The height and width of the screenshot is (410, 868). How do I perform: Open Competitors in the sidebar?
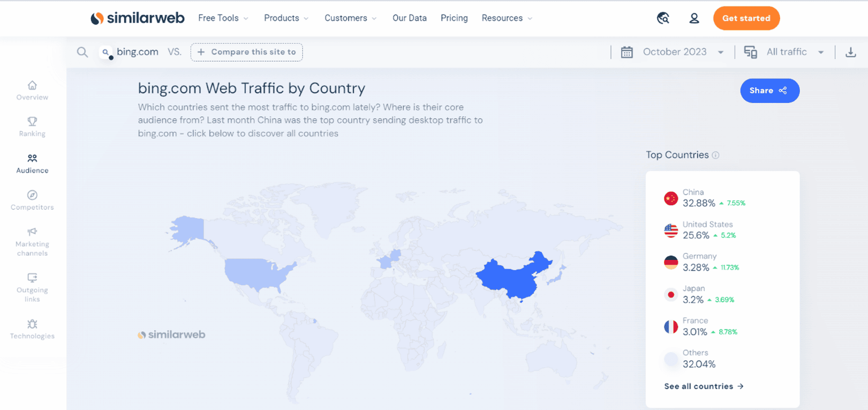click(32, 200)
